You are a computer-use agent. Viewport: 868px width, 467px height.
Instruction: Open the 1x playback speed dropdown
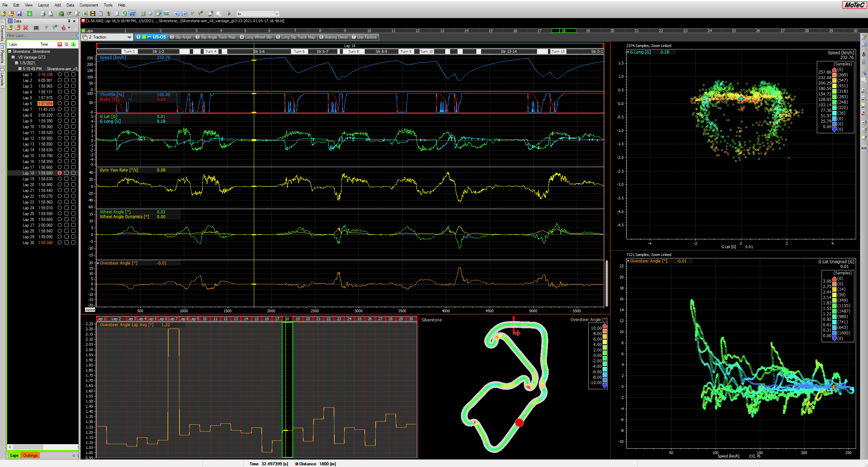tap(276, 14)
